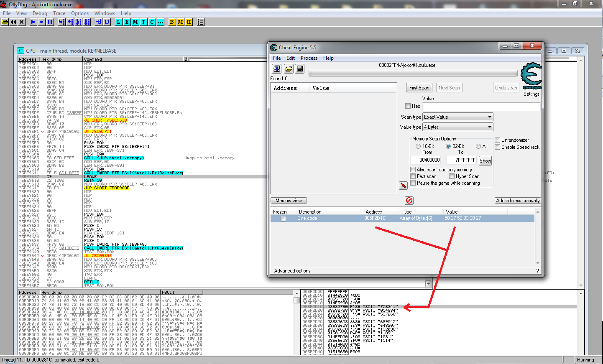Tick the Enable Speedhack checkbox
Image resolution: width=603 pixels, height=364 pixels.
click(x=498, y=147)
